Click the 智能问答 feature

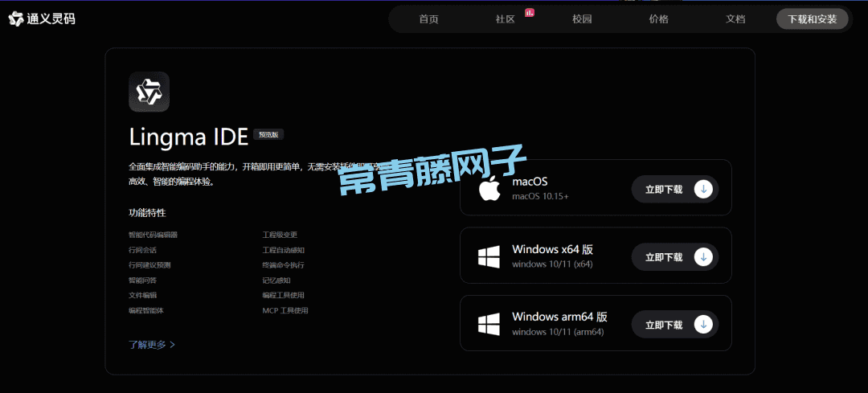point(142,280)
